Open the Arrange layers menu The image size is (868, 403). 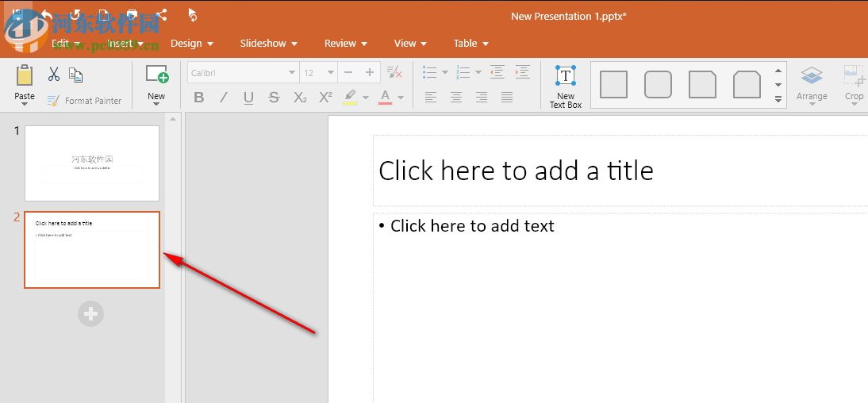pos(812,86)
